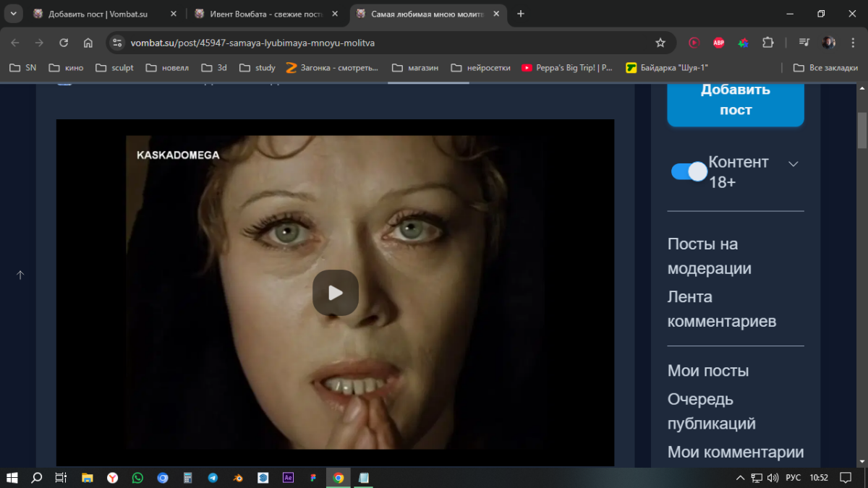The image size is (868, 488).
Task: Open the магазин bookmarks folder
Action: [415, 68]
